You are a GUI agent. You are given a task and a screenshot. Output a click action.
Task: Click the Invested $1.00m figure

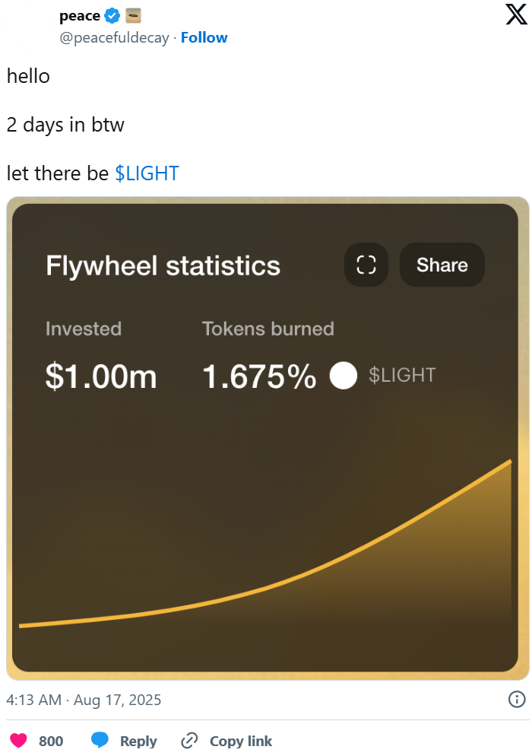[x=102, y=376]
